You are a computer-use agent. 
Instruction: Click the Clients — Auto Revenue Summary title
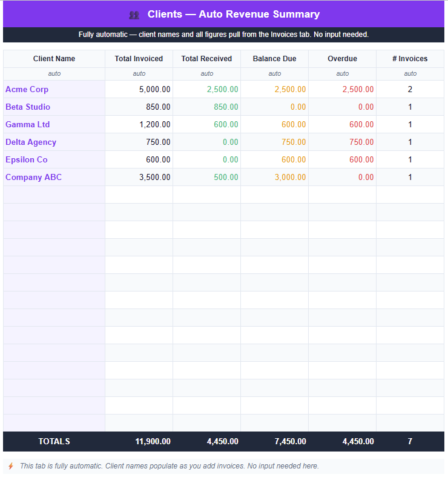234,14
